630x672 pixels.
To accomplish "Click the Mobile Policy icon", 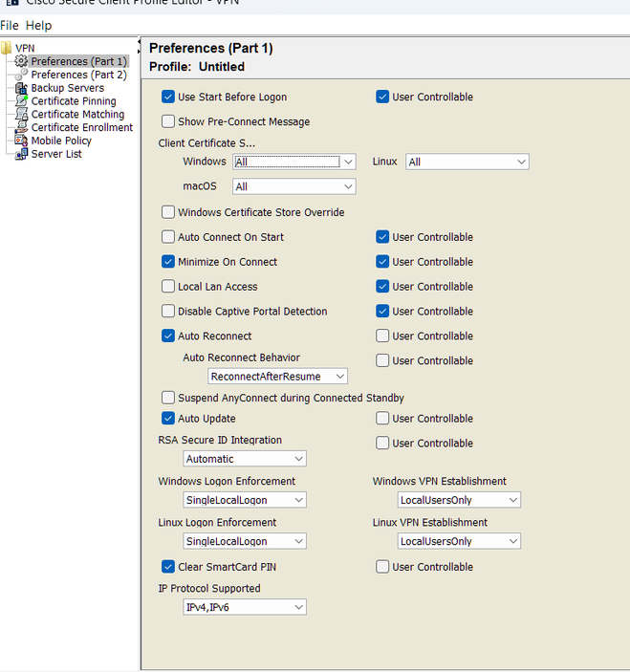I will [22, 141].
